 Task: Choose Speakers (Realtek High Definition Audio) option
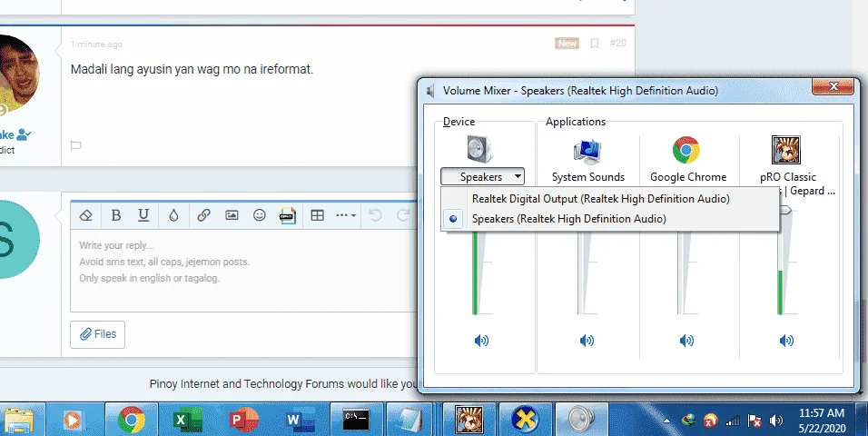click(568, 219)
